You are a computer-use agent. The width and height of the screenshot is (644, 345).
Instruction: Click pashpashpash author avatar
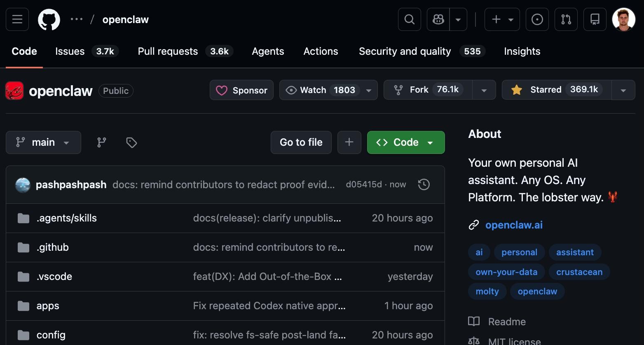click(23, 185)
